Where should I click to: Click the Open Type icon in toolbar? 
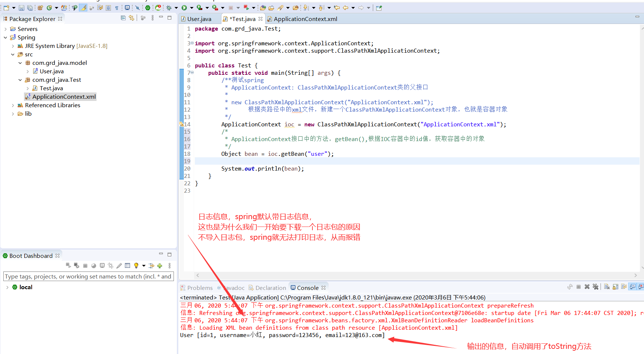[x=263, y=8]
